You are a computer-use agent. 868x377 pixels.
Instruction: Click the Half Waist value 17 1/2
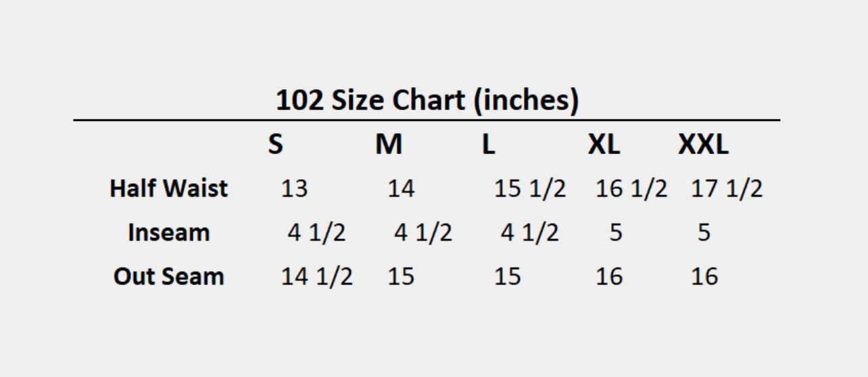727,188
